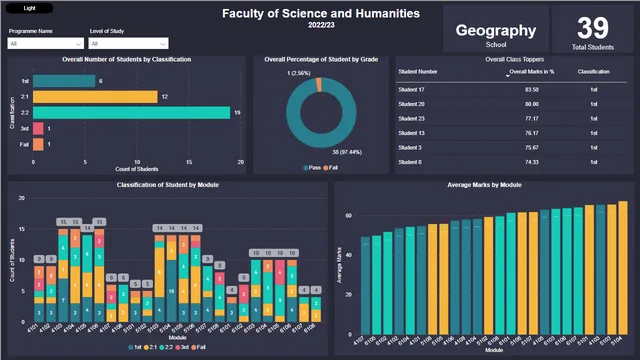The image size is (640, 360).
Task: Select the Fail bar in classification chart
Action: [x=38, y=144]
